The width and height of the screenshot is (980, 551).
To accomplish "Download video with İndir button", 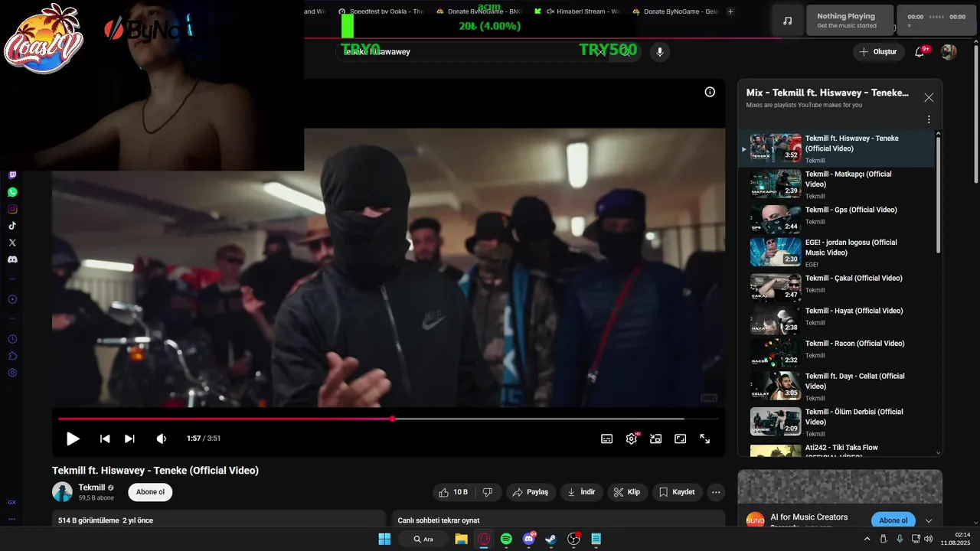I will (581, 492).
